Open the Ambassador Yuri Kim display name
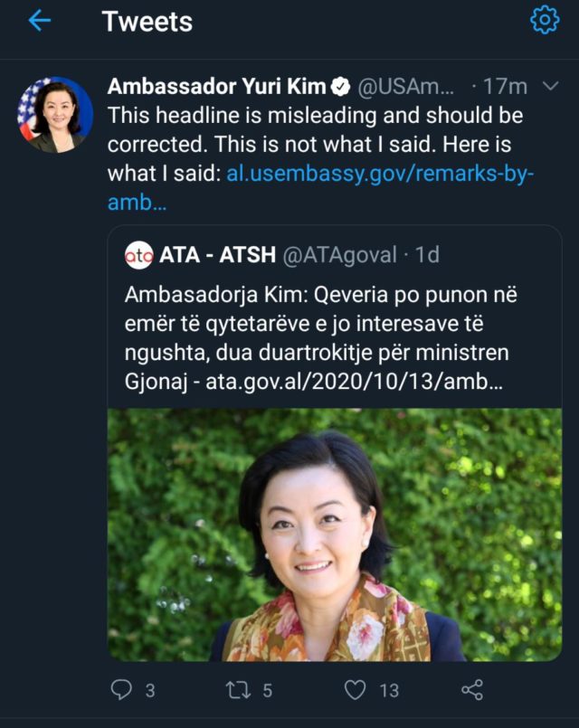The image size is (579, 728). pos(217,86)
